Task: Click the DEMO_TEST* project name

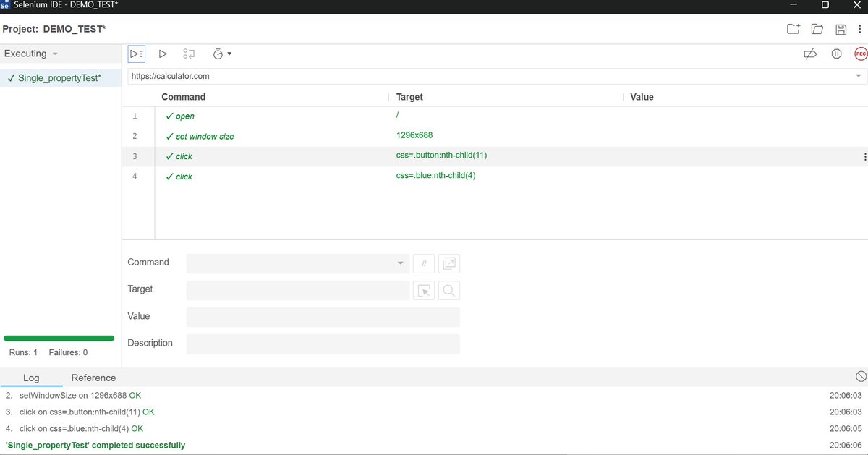Action: click(x=75, y=29)
